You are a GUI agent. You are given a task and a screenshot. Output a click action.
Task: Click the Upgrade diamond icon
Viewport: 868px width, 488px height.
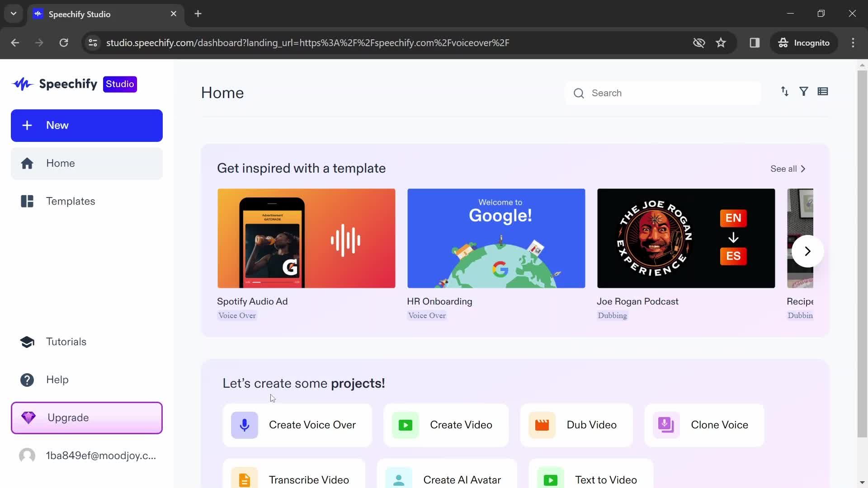(28, 418)
